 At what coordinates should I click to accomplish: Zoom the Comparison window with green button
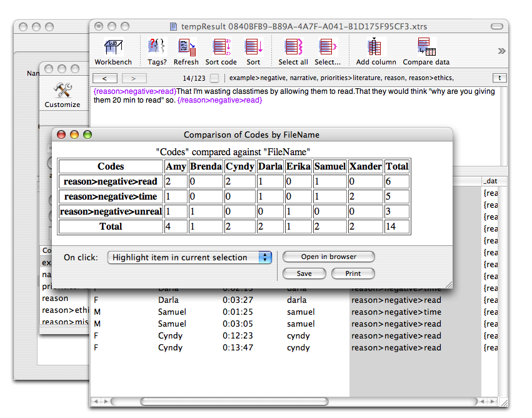88,135
